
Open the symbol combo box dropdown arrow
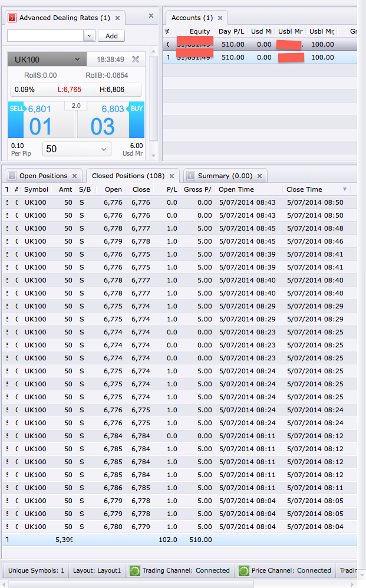click(x=89, y=36)
